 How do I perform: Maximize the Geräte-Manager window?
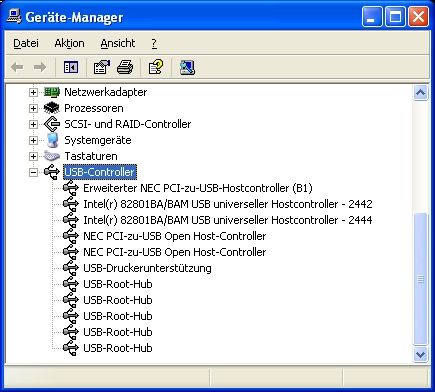click(x=395, y=16)
